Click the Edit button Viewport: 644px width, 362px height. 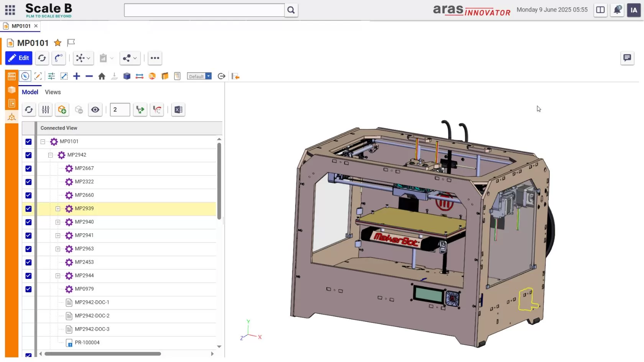(x=18, y=58)
